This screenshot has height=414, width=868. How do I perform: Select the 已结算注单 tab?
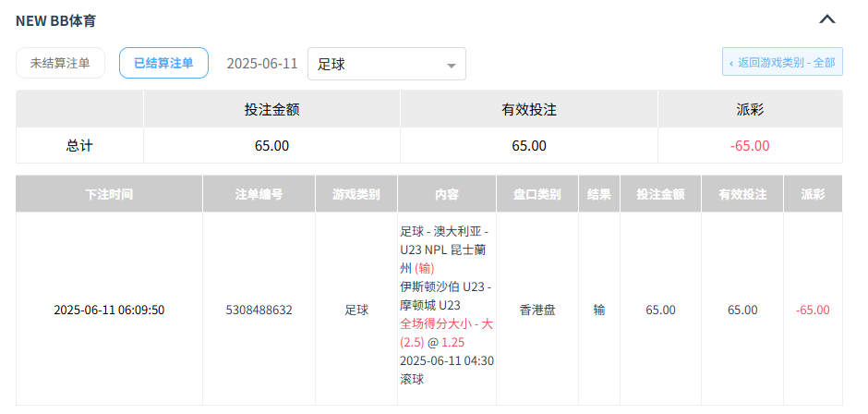point(163,63)
